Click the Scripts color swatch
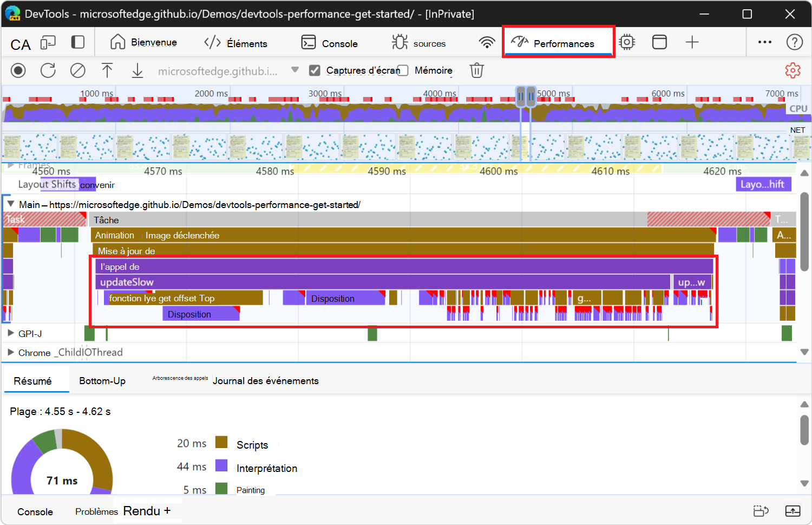This screenshot has width=812, height=525. [x=221, y=442]
